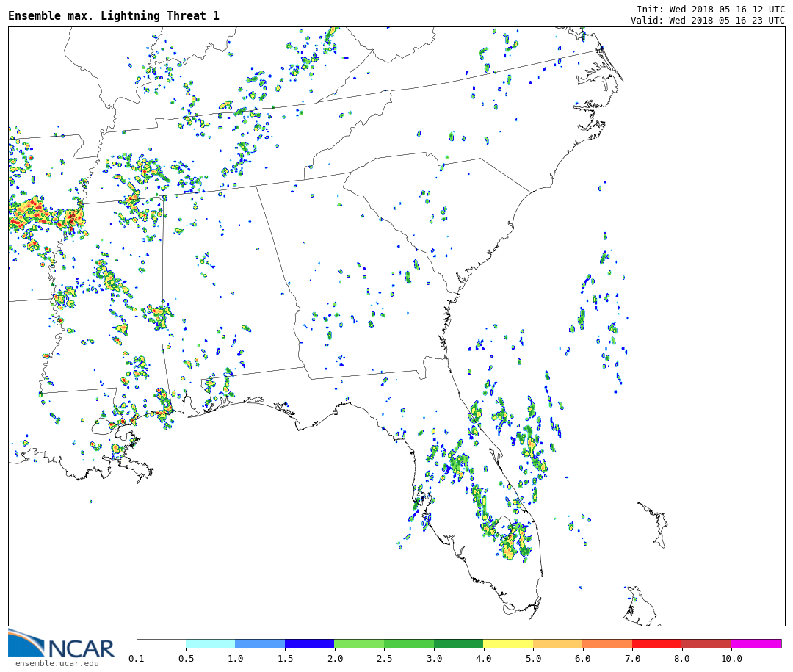Select the light green 2.0–2.5 color segment

coord(358,643)
